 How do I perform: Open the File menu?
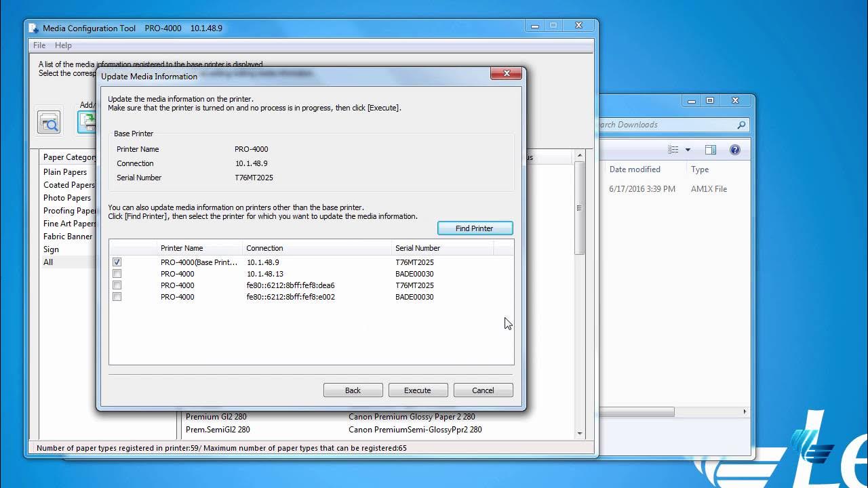click(39, 45)
